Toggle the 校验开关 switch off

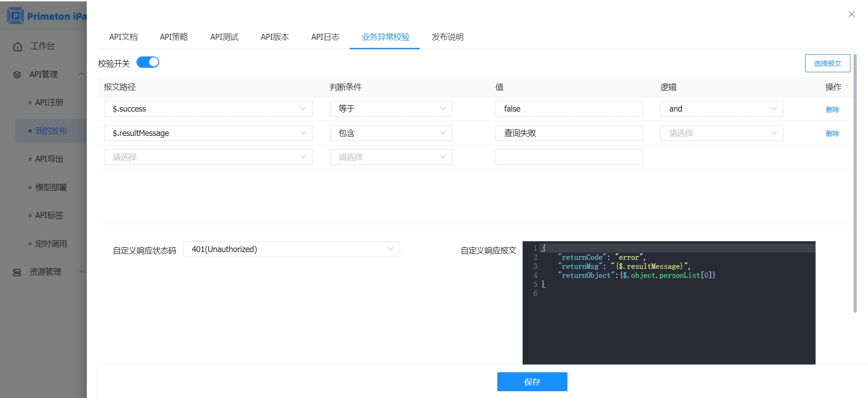coord(148,62)
